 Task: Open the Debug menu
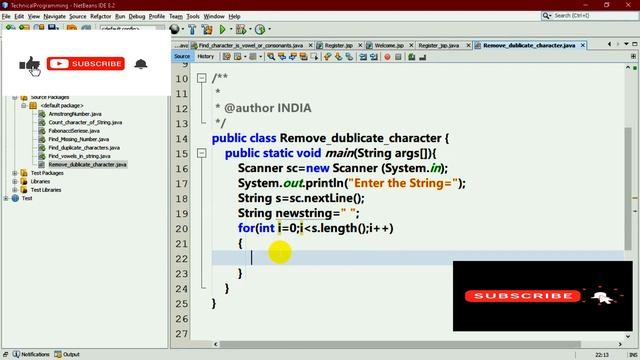click(x=137, y=16)
